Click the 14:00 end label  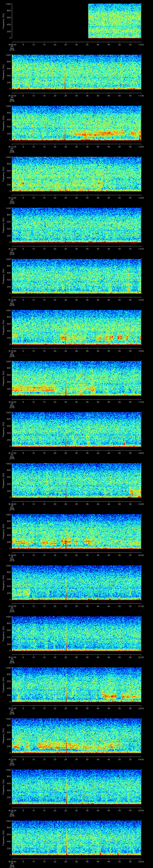[141, 249]
